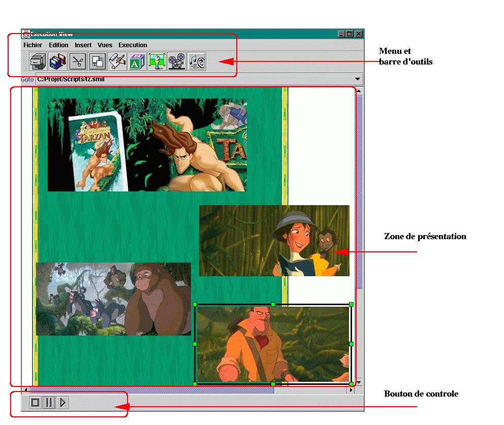Stop the presentation playback
This screenshot has height=425, width=504.
pos(36,402)
